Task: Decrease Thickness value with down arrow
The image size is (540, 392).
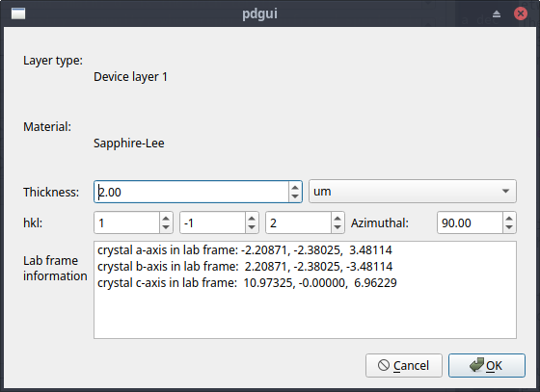Action: [x=295, y=196]
